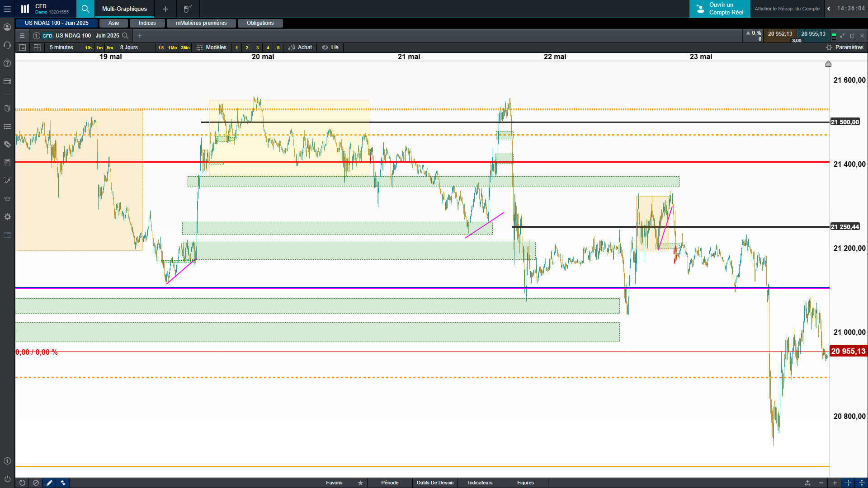Click the refresh arrow icon at bottom left
The image size is (868, 488).
[x=22, y=483]
